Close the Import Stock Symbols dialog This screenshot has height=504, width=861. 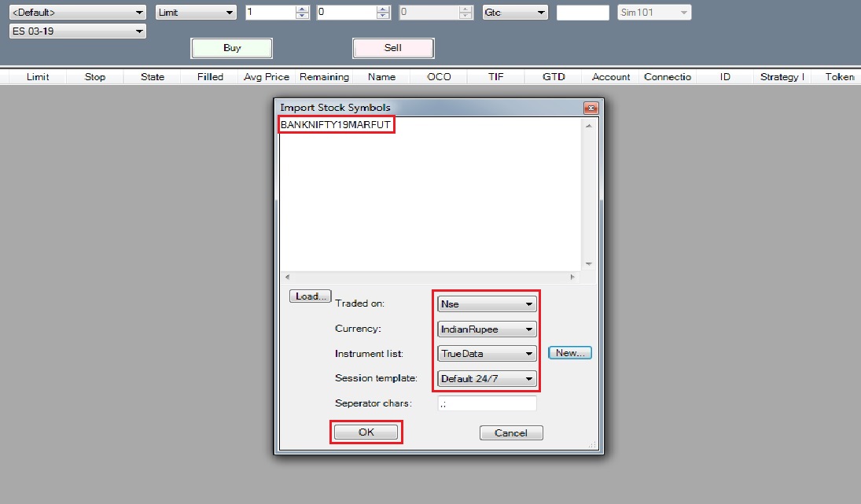click(x=591, y=108)
